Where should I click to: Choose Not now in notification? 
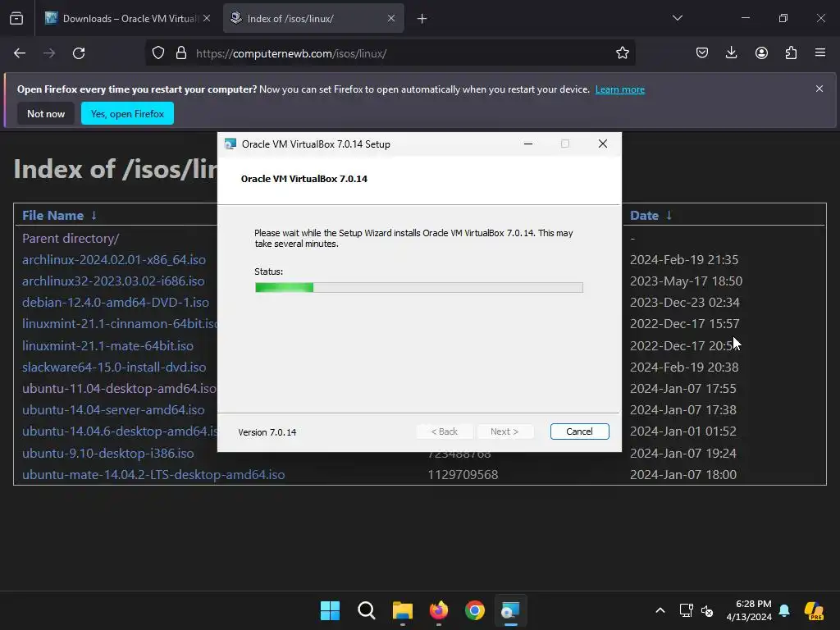coord(46,113)
